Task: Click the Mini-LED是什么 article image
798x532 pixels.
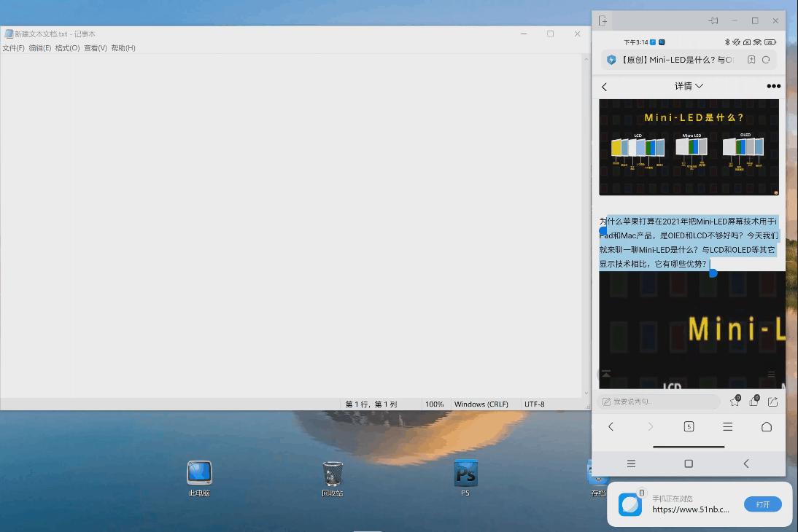Action: [x=689, y=147]
